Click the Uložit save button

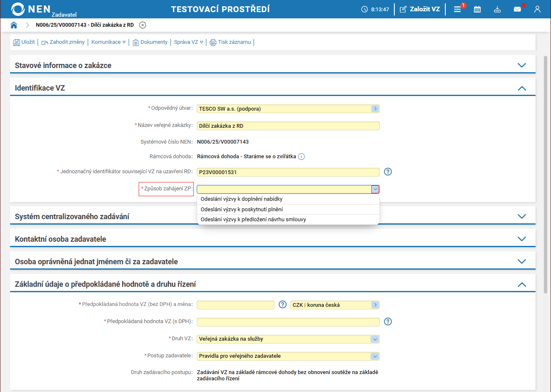click(24, 42)
